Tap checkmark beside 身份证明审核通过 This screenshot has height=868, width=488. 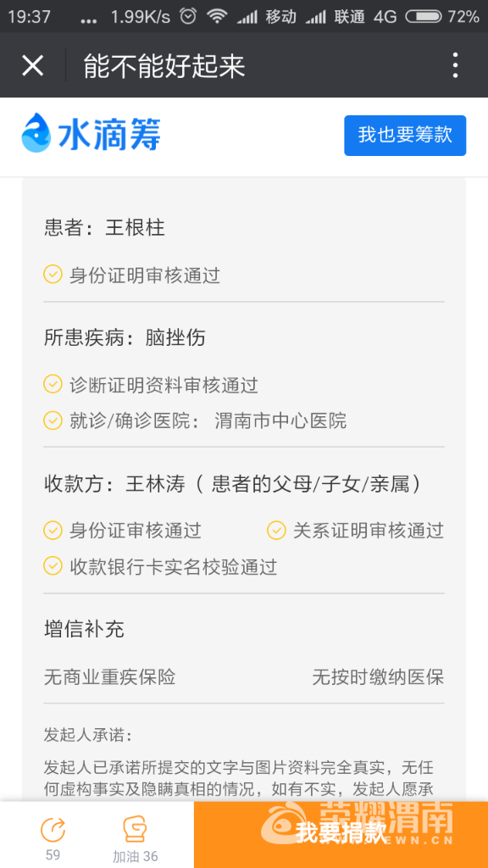click(53, 274)
